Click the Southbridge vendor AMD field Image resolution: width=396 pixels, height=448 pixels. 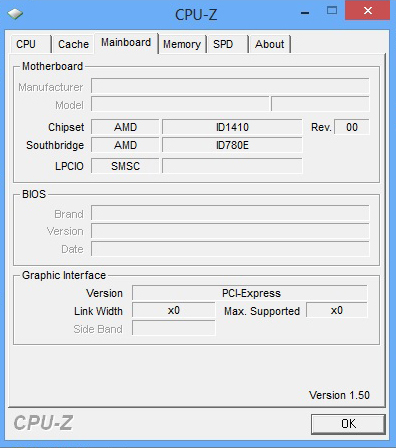click(125, 145)
